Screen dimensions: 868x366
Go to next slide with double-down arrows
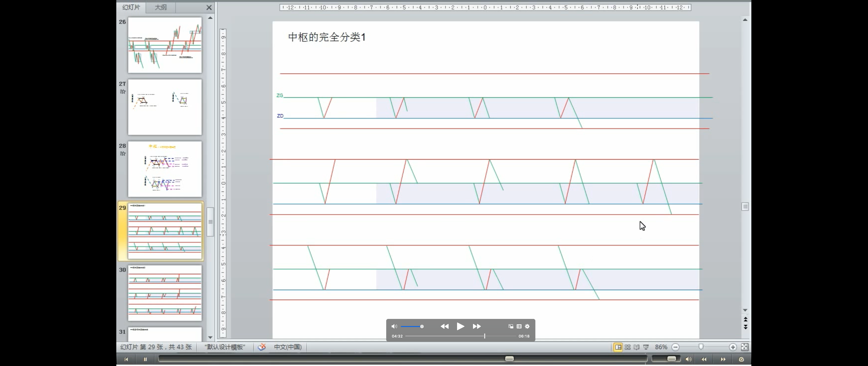[x=745, y=327]
